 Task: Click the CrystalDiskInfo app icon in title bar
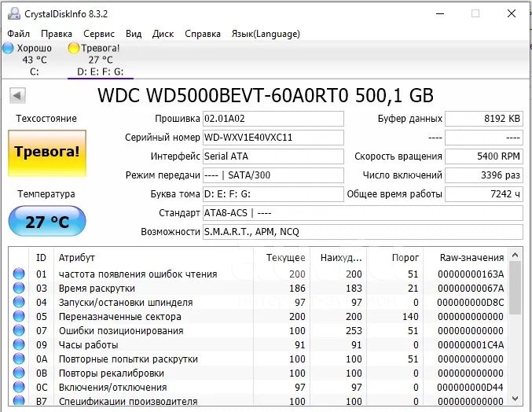pyautogui.click(x=14, y=13)
